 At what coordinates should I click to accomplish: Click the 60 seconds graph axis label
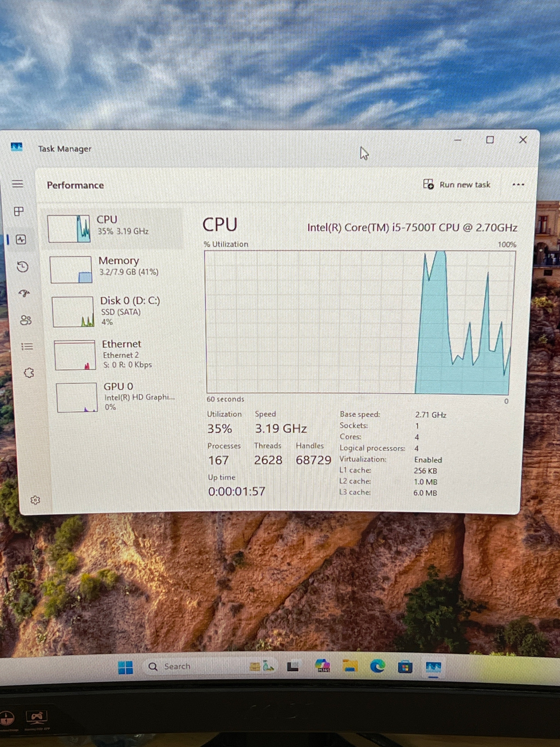(225, 399)
